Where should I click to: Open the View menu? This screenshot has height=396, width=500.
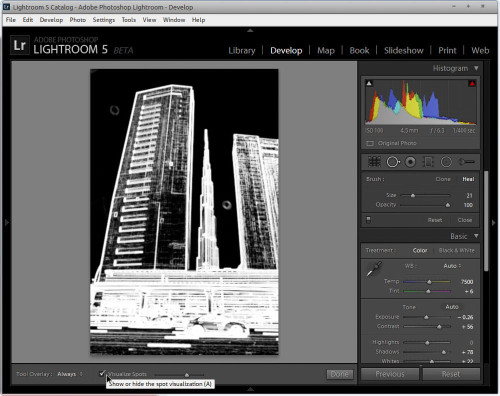[x=149, y=20]
